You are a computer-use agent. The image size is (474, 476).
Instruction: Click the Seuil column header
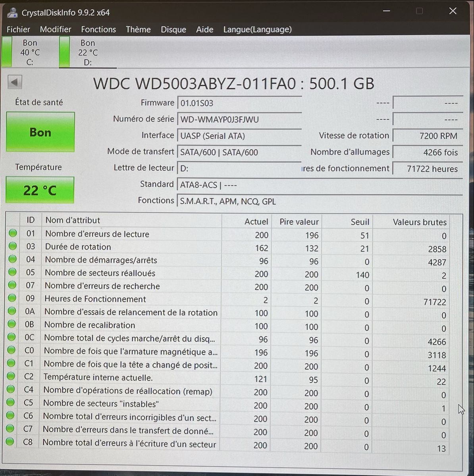(x=347, y=222)
